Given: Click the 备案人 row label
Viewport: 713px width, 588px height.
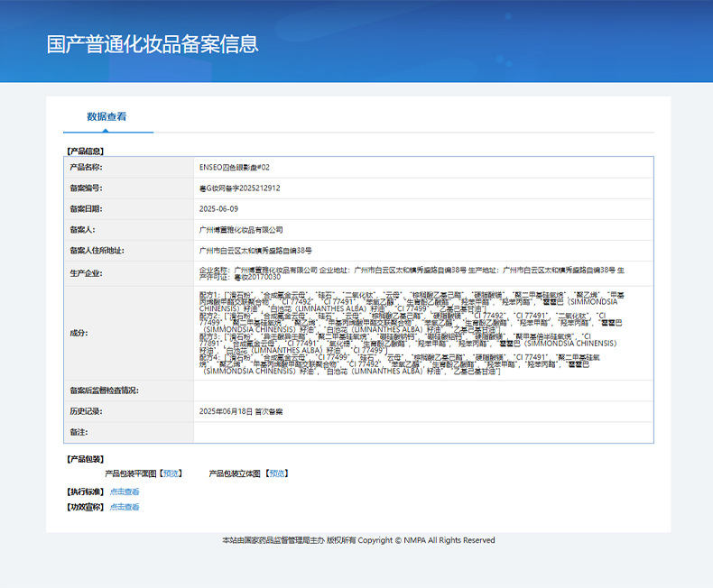Looking at the screenshot, I should point(82,230).
